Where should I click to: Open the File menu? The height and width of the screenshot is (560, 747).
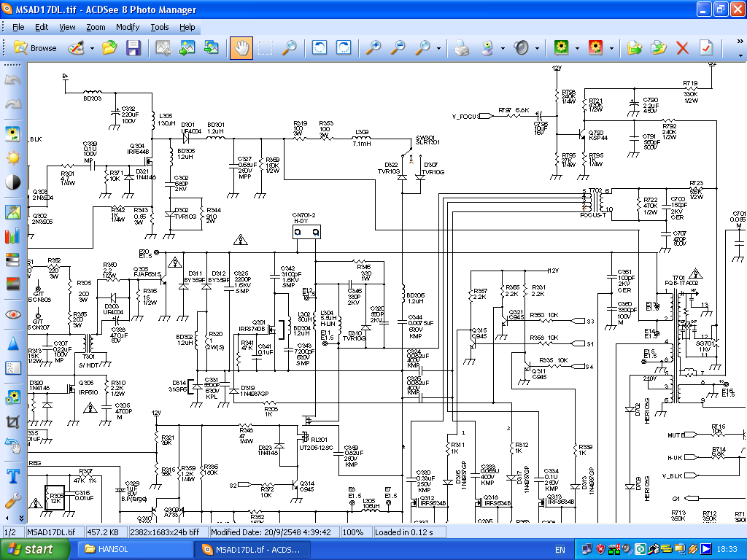pos(18,27)
